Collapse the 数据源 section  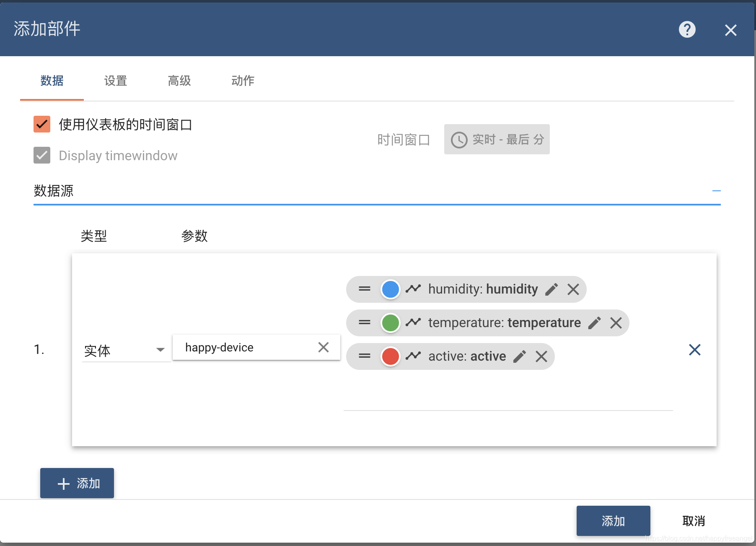point(716,191)
